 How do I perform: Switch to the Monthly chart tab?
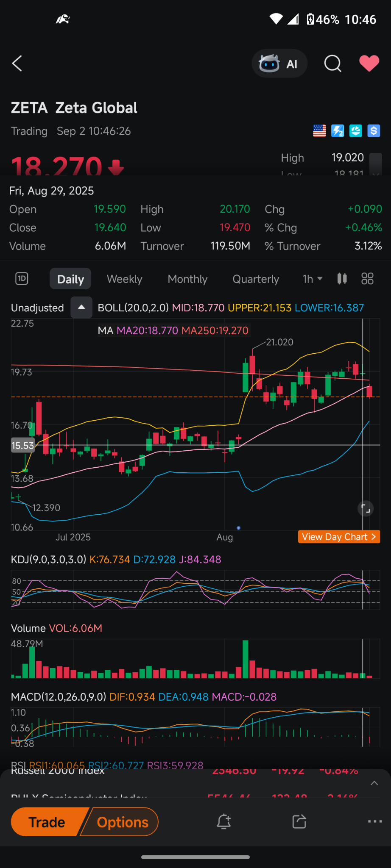tap(187, 279)
